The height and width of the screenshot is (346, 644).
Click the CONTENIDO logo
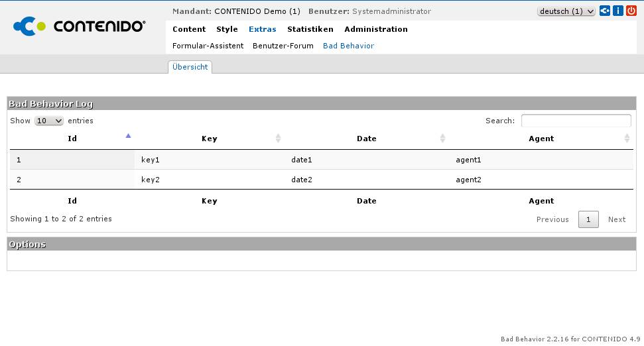coord(80,27)
